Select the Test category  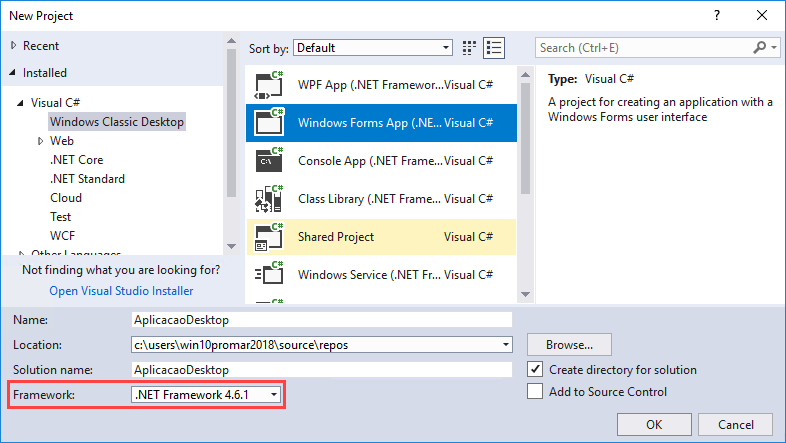[61, 217]
